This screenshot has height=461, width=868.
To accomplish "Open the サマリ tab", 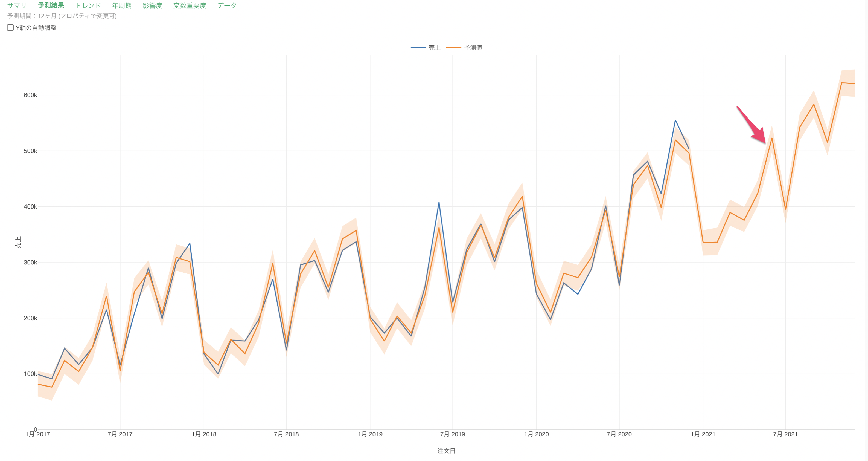I will click(16, 5).
